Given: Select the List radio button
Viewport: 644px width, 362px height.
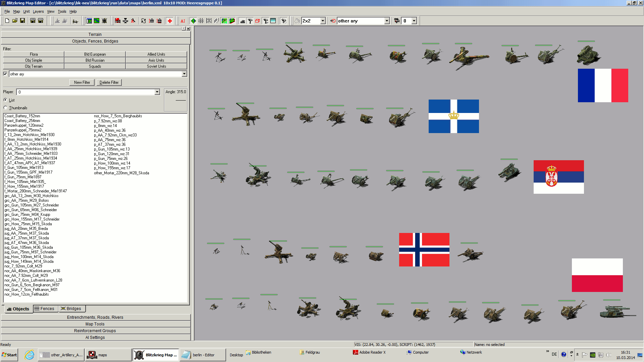Looking at the screenshot, I should click(5, 100).
